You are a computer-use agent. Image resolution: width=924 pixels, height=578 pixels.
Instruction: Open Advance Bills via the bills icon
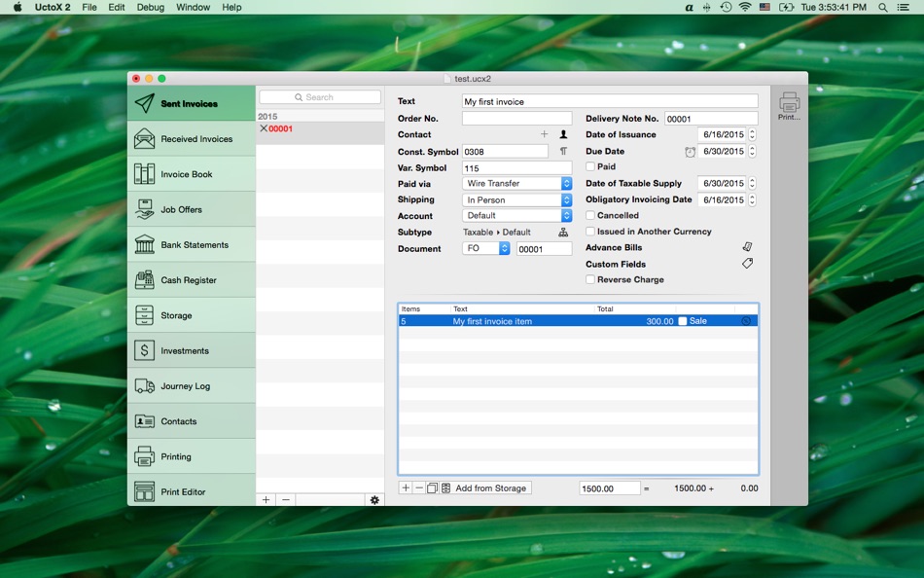point(746,246)
